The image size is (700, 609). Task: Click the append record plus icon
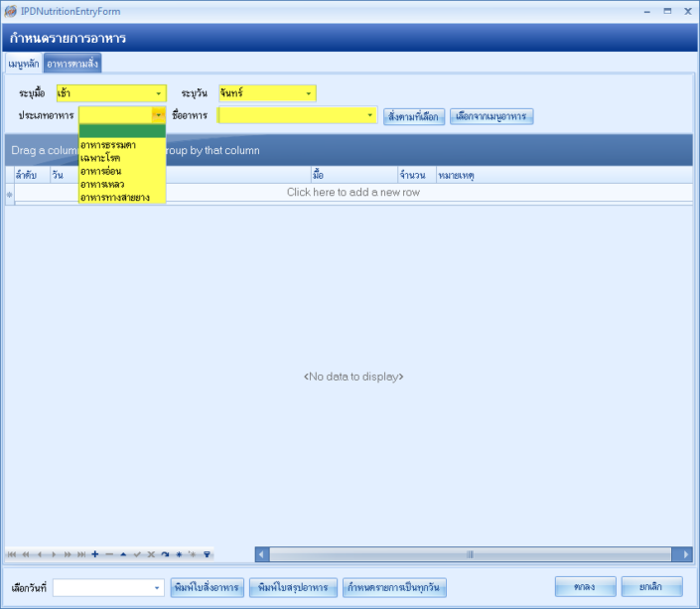point(94,554)
